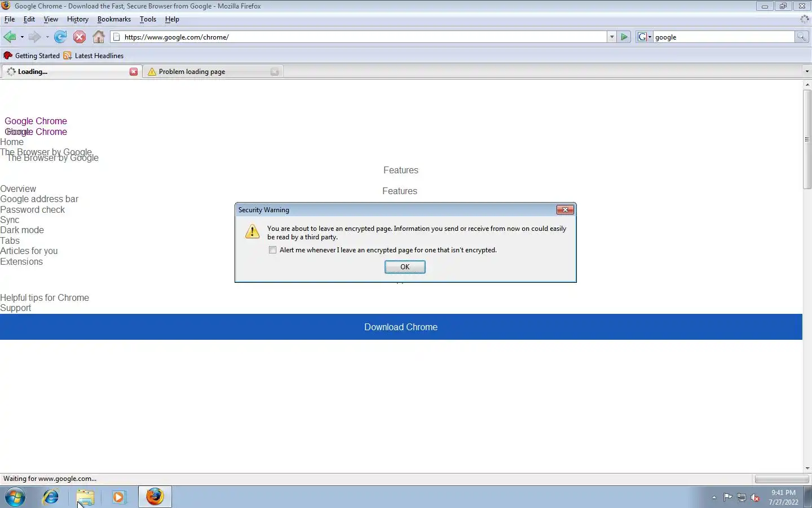Click the page icon in address bar
812x508 pixels.
pyautogui.click(x=117, y=37)
